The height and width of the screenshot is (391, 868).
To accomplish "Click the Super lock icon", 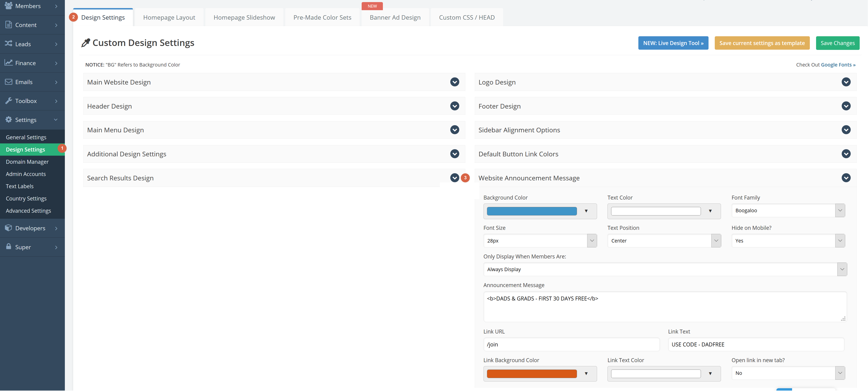I will pos(9,247).
